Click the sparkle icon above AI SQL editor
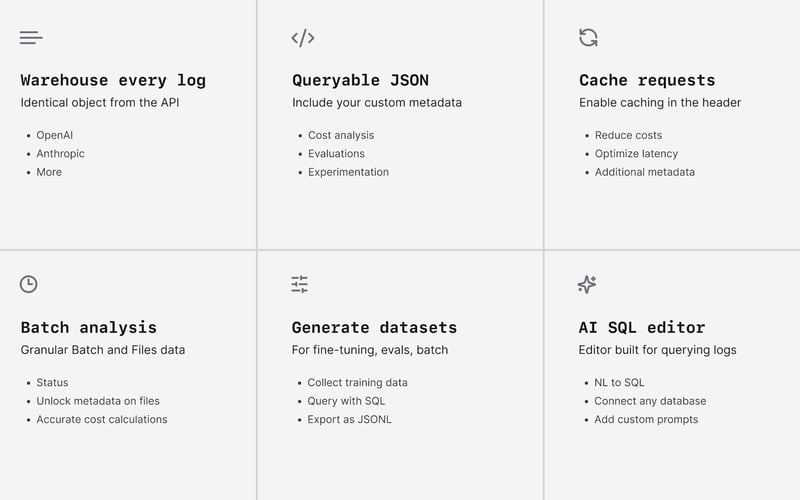The image size is (800, 500). tap(587, 284)
